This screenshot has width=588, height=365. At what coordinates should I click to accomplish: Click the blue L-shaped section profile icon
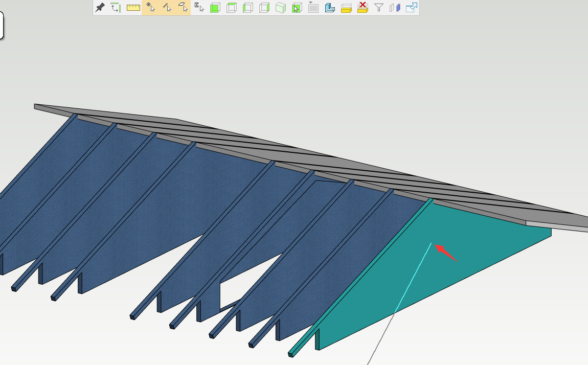point(330,8)
